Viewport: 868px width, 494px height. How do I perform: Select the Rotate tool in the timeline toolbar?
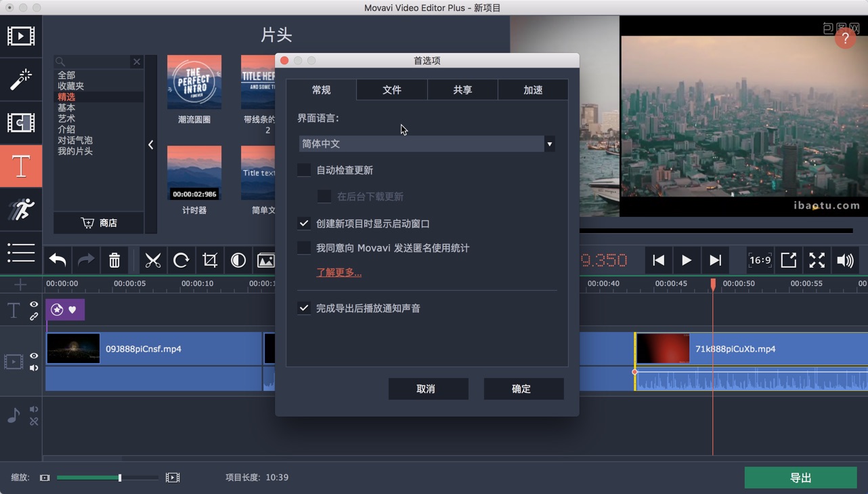(x=181, y=260)
